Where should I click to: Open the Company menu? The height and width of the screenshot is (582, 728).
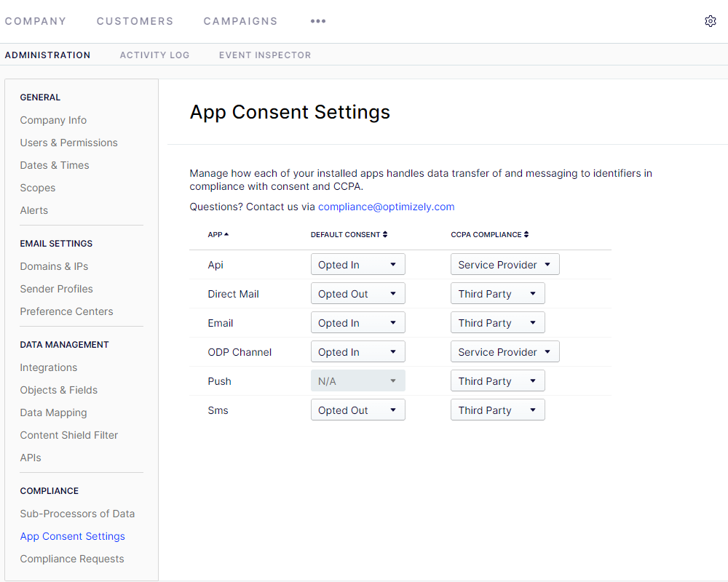[36, 21]
